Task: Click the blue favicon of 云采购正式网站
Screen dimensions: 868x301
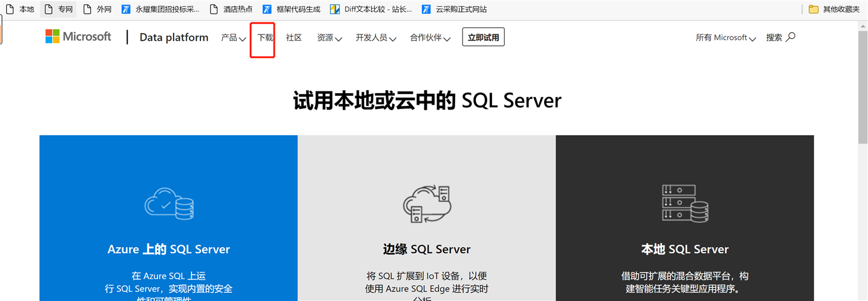Action: 426,9
